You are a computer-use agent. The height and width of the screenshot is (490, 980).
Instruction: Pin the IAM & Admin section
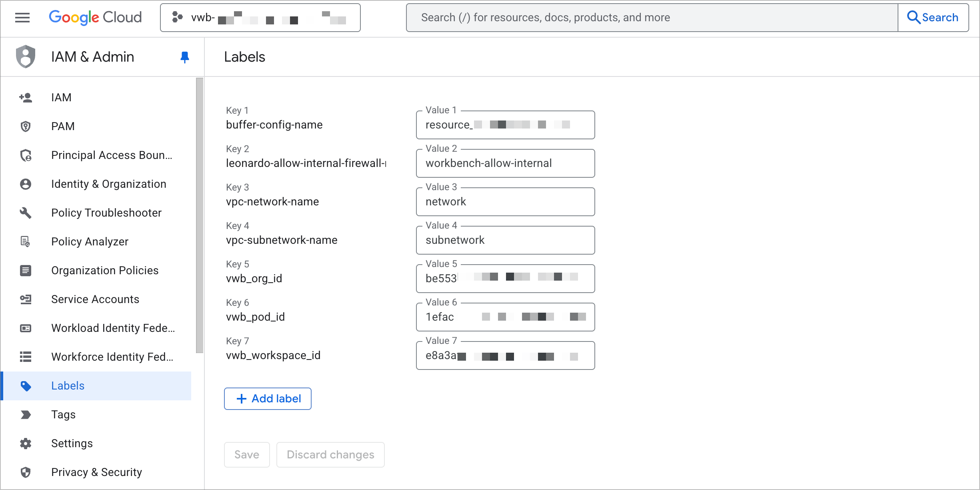click(x=184, y=57)
